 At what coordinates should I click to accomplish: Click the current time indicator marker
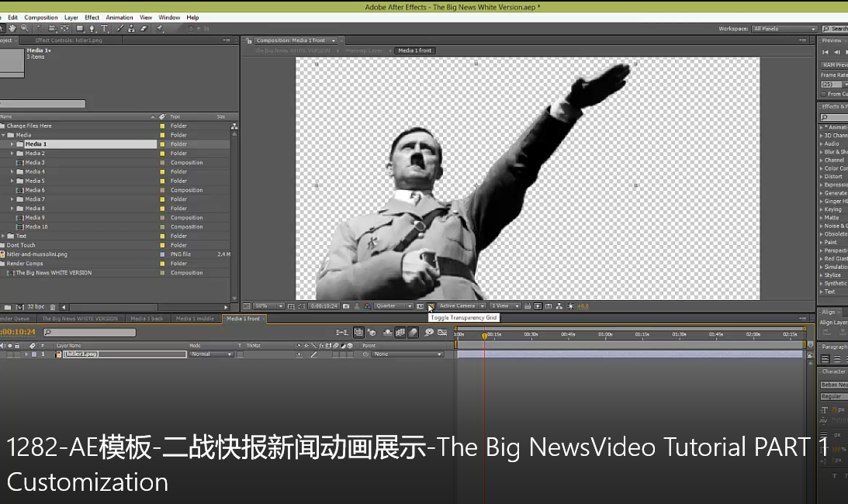point(484,336)
